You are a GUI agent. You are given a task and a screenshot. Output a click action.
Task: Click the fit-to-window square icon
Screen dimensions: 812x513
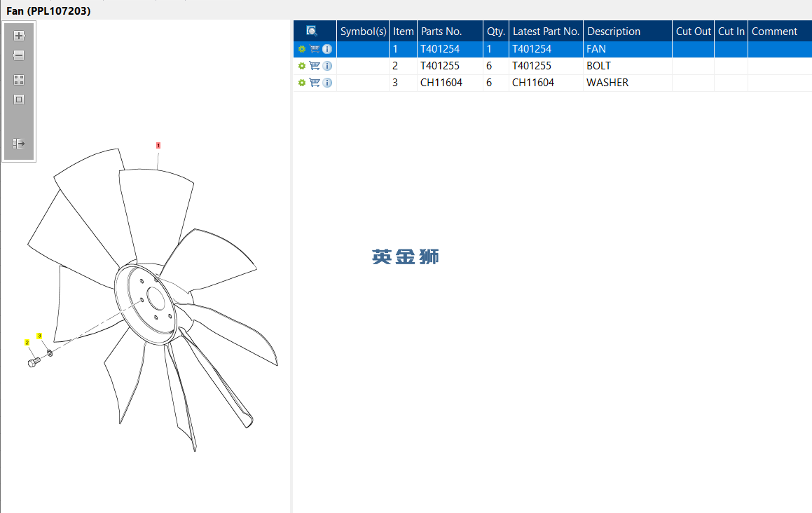click(19, 100)
